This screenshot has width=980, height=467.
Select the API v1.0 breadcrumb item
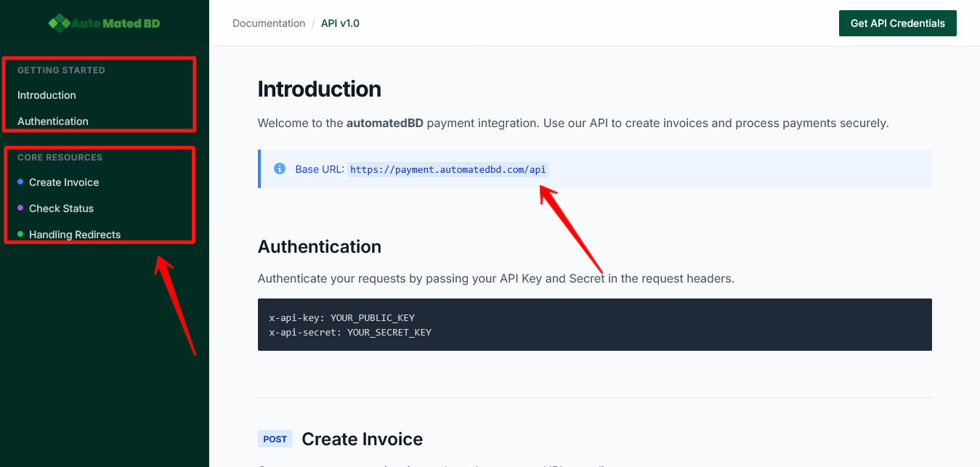(340, 23)
